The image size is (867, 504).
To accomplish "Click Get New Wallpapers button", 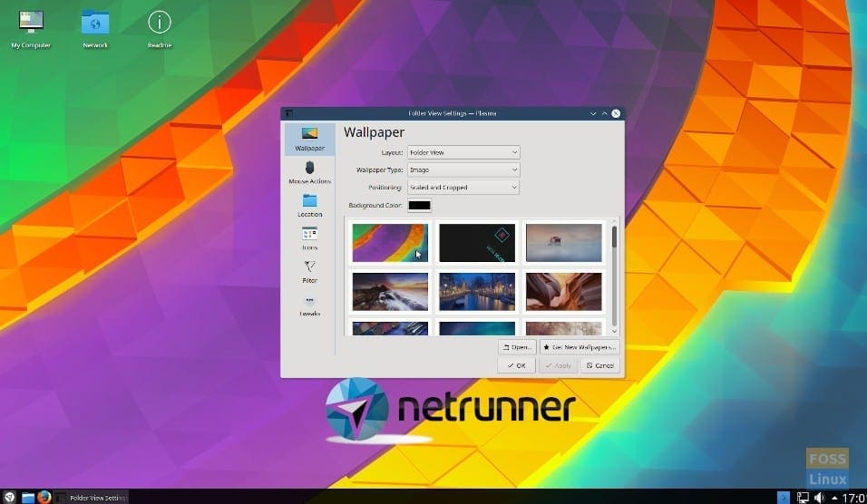I will point(579,347).
